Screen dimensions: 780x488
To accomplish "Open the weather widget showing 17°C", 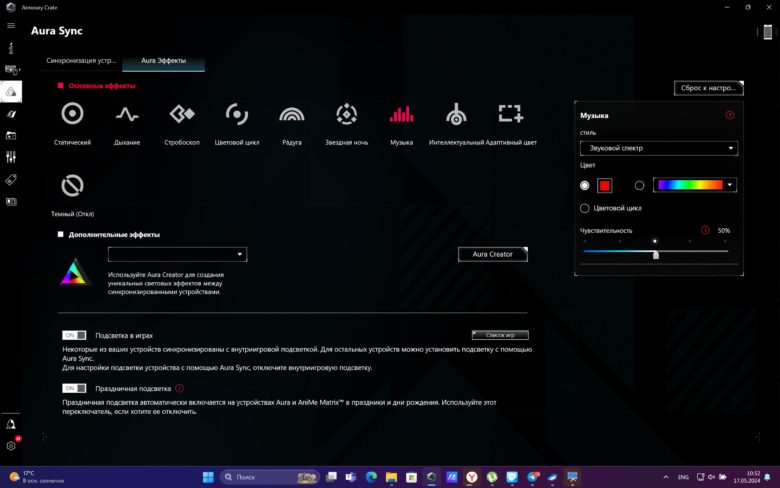I will point(37,477).
